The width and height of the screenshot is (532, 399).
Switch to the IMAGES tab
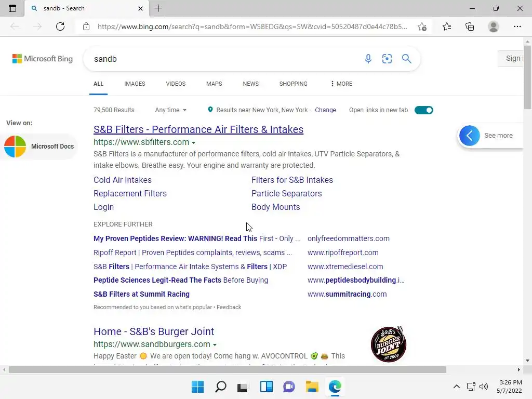[x=135, y=84]
